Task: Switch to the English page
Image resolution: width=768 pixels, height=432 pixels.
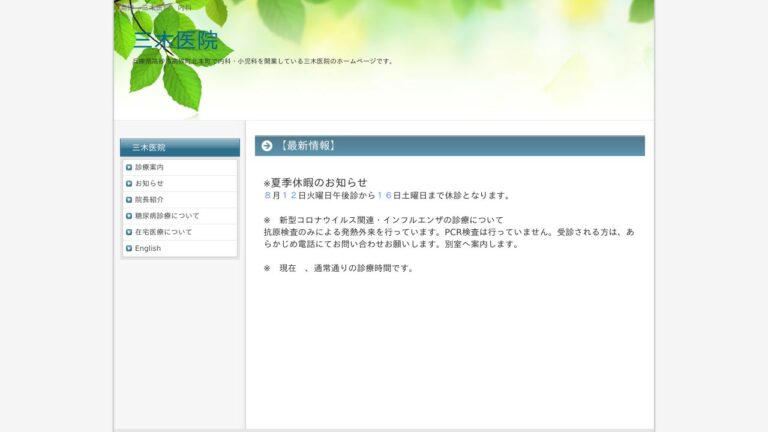Action: 148,248
